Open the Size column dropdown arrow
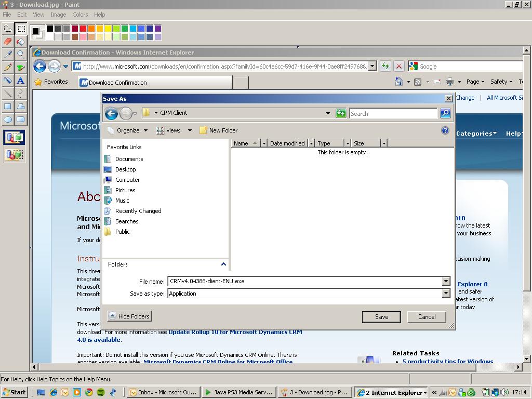Viewport: 532px width, 399px height. (x=384, y=143)
